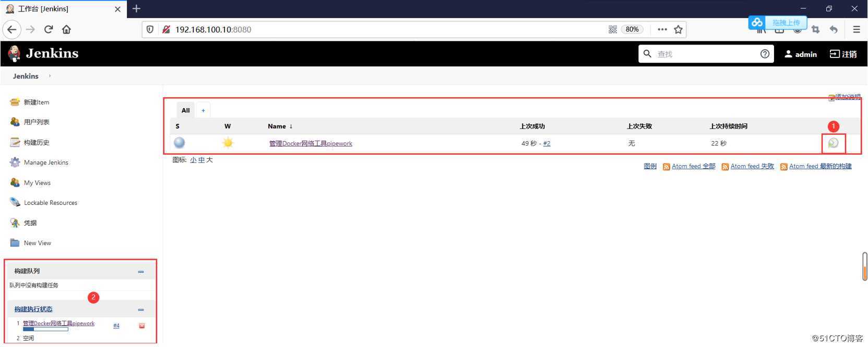Image resolution: width=868 pixels, height=347 pixels.
Task: Open Lockable Resources page
Action: point(50,203)
